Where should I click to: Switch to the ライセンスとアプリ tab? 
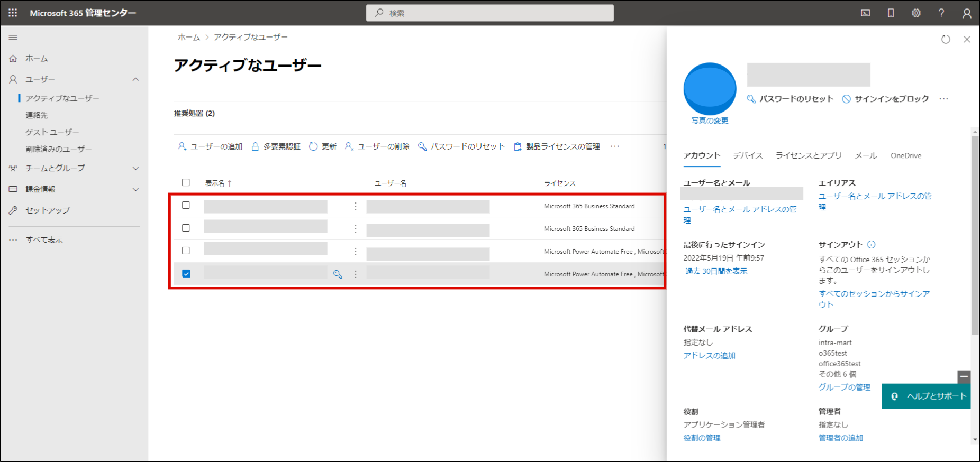808,155
